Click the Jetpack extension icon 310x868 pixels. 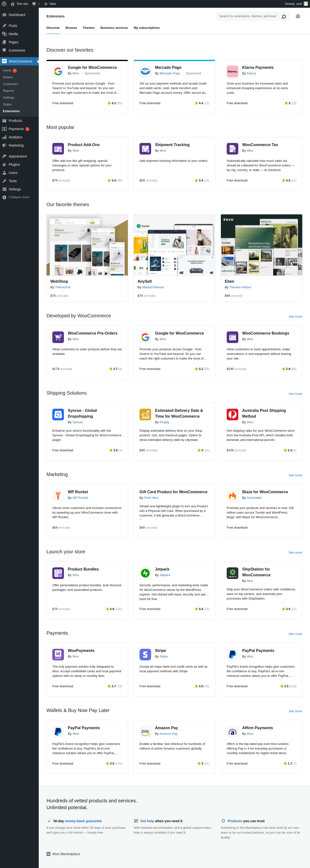pyautogui.click(x=145, y=573)
